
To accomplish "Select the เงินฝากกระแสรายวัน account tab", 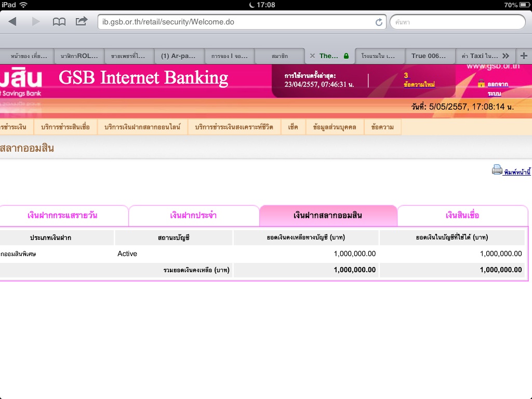I will (x=63, y=216).
